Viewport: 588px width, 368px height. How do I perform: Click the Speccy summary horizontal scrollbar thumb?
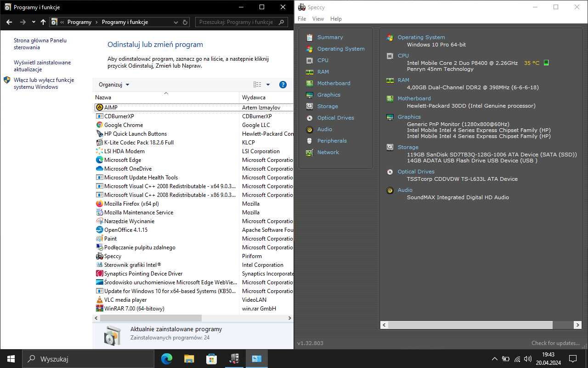point(470,325)
